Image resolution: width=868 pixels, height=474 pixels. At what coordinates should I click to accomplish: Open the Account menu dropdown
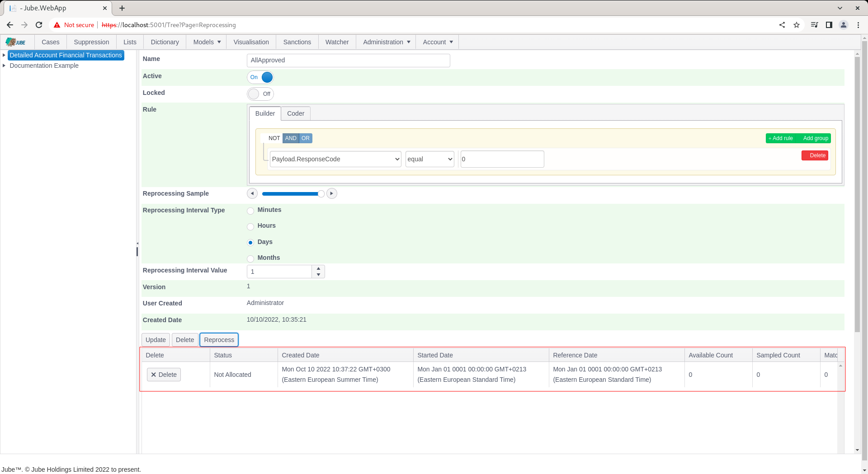[438, 42]
